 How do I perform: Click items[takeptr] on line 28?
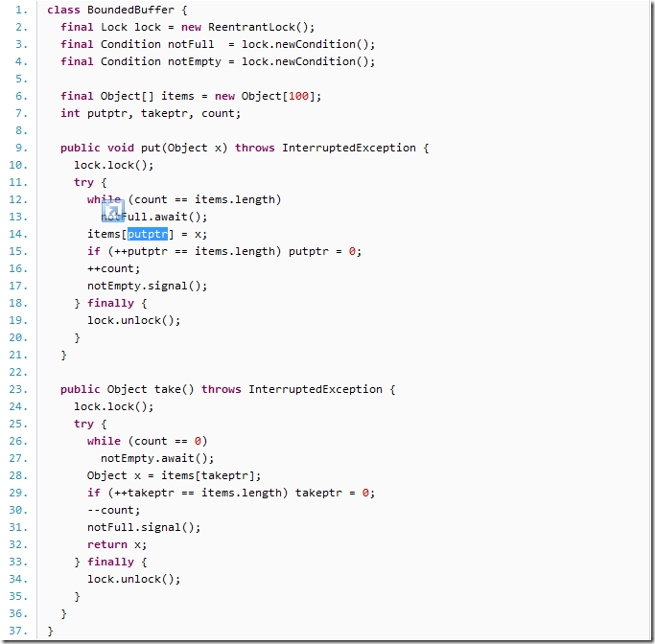point(207,475)
